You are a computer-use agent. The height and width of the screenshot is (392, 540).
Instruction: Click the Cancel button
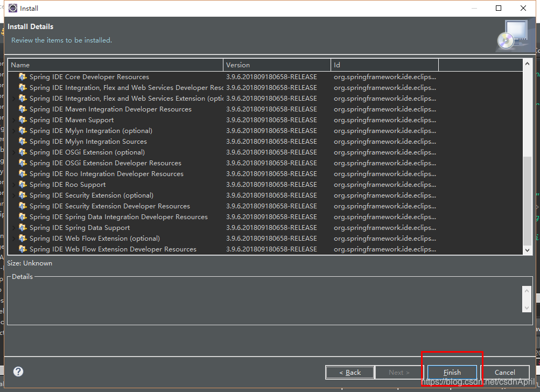pos(504,372)
